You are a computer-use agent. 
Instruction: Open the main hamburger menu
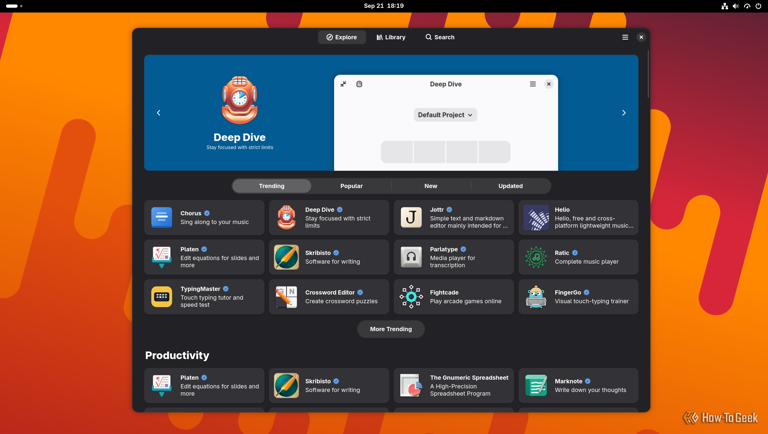[625, 37]
